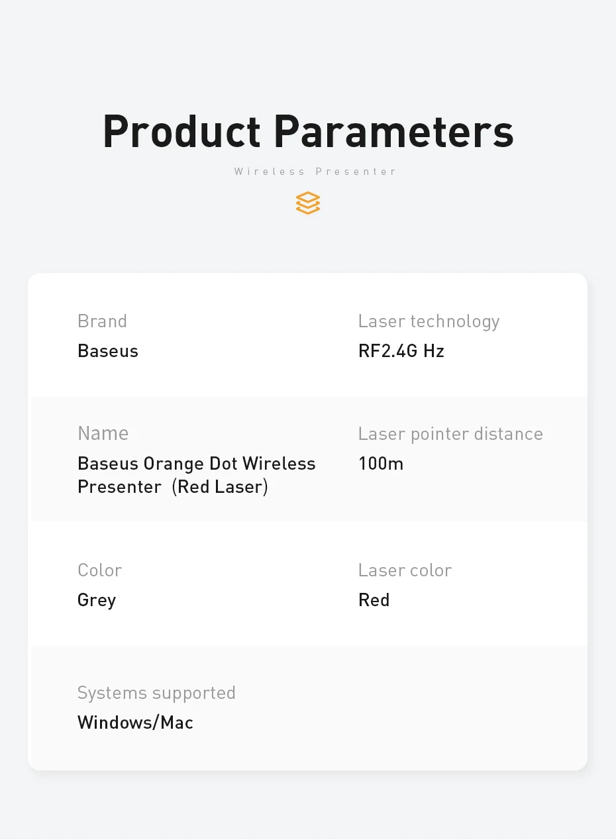Image resolution: width=616 pixels, height=840 pixels.
Task: Click the (Red Laser) text in name
Action: (x=220, y=488)
